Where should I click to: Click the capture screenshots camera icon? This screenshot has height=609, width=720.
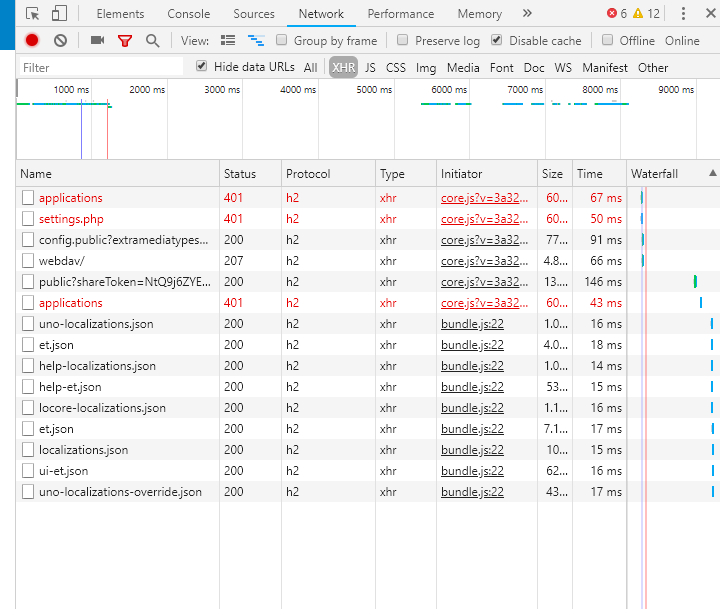tap(97, 40)
